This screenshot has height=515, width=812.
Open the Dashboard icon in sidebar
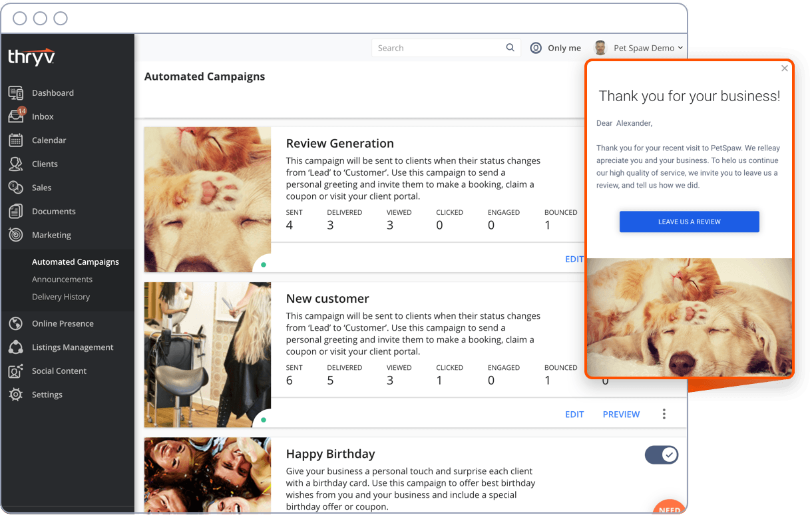pyautogui.click(x=16, y=92)
